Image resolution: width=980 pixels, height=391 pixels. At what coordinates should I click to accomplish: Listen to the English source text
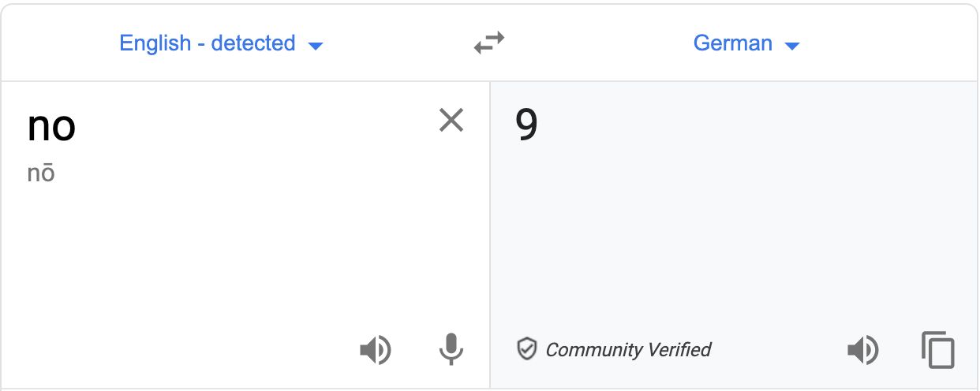pos(375,349)
